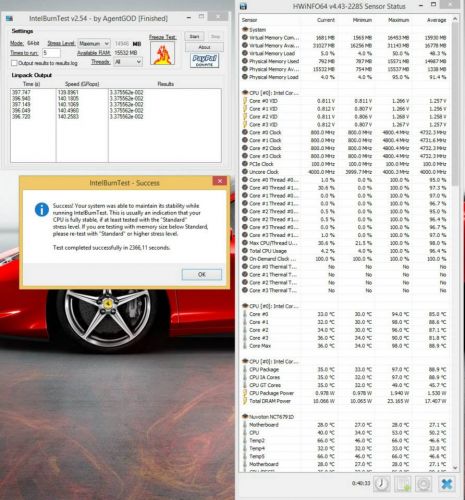Open the Stress Level Maximum dropdown
The image size is (465, 500).
pyautogui.click(x=94, y=44)
